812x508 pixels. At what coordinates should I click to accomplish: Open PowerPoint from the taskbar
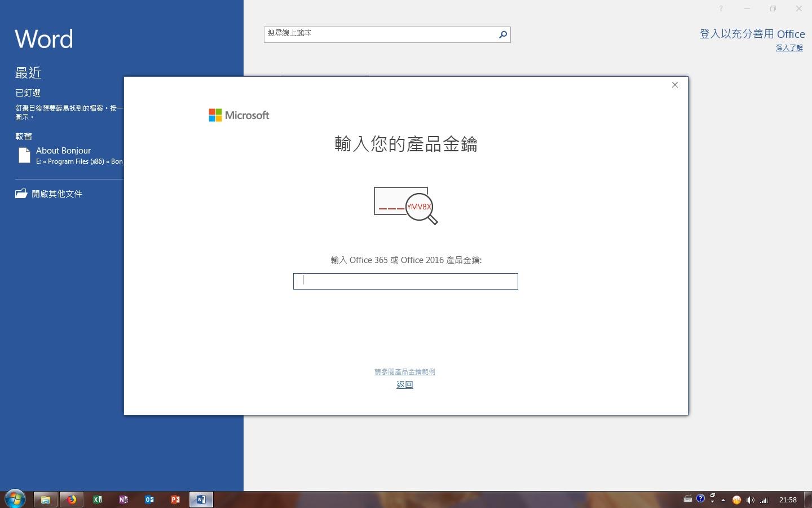175,500
